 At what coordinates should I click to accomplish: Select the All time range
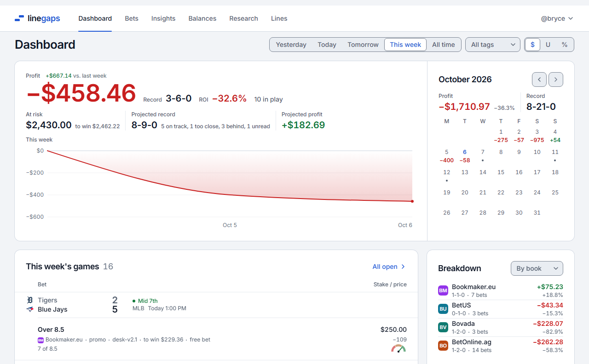point(443,45)
